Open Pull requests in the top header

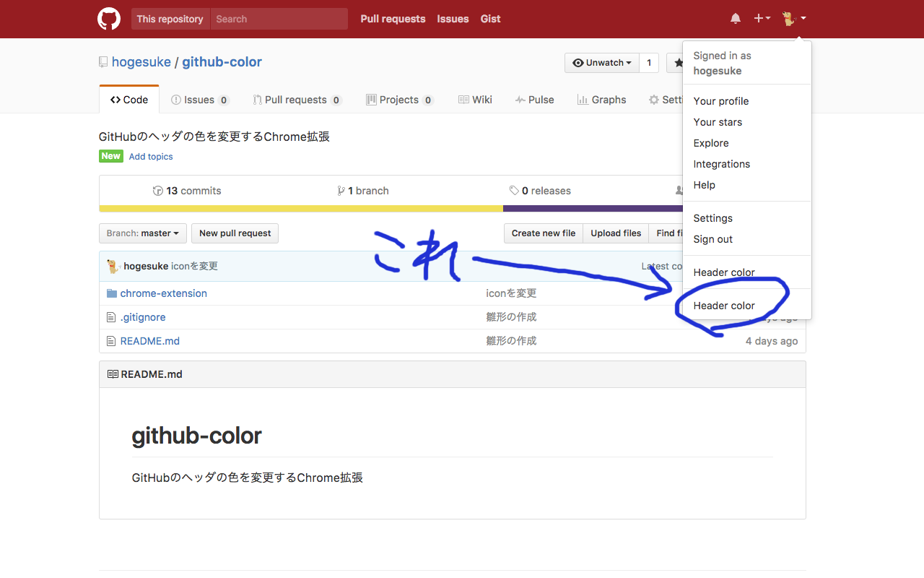point(393,19)
